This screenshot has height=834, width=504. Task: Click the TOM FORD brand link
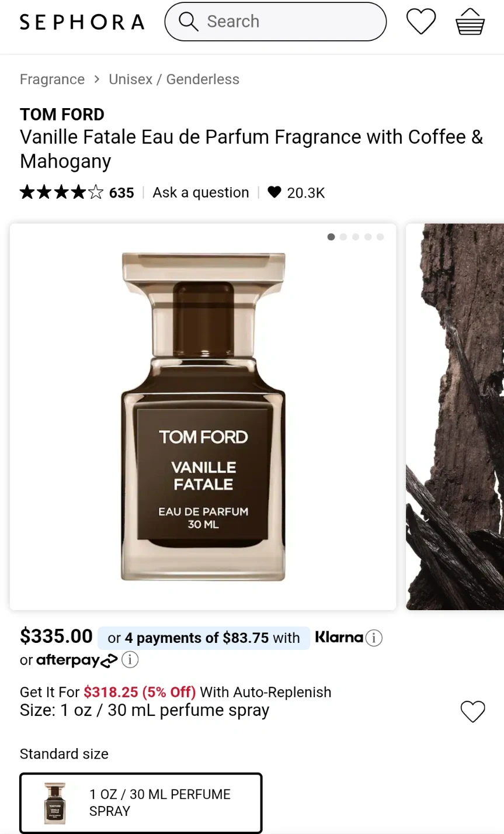tap(62, 115)
